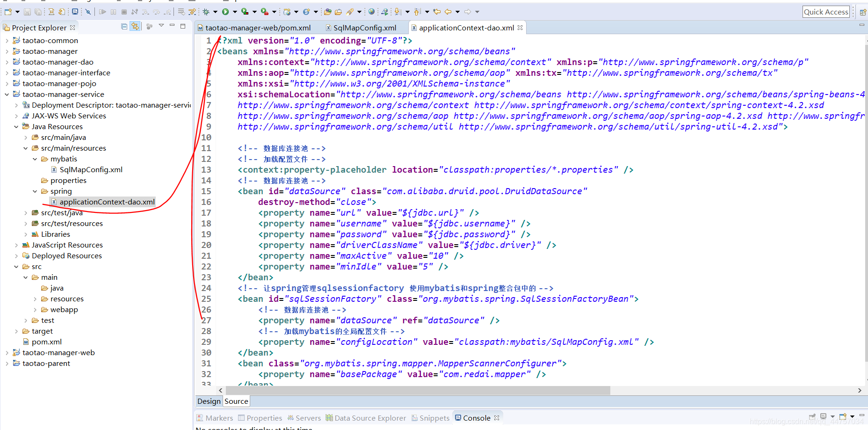Click the Back navigation arrow

pos(448,12)
